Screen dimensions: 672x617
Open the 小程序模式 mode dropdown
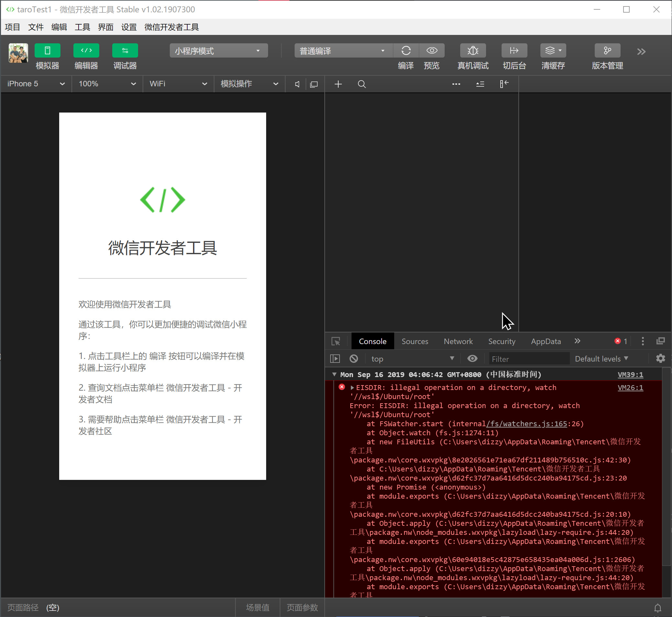219,51
